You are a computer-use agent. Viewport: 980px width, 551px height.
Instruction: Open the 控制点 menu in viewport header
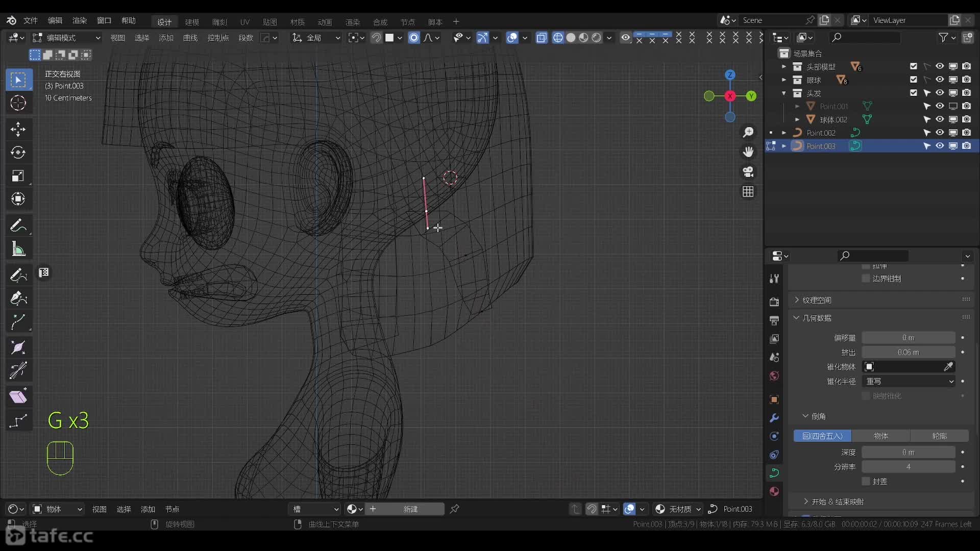(218, 38)
